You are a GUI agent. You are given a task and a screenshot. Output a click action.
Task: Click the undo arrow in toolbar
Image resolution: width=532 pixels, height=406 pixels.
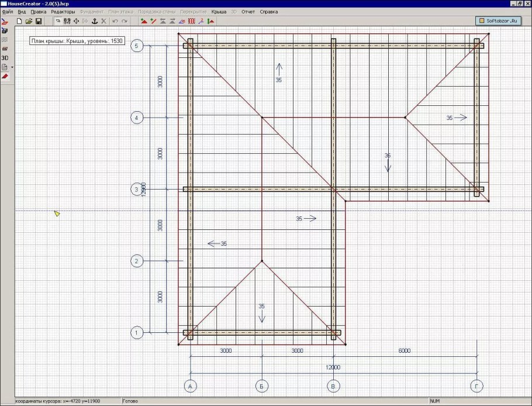tap(115, 21)
